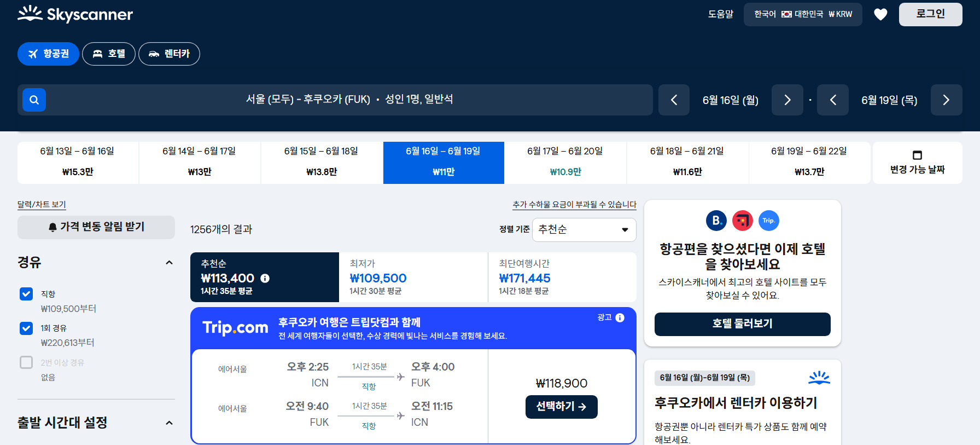Choose dates 6월 18일 – 6월 21일
The height and width of the screenshot is (445, 980).
coord(687,163)
